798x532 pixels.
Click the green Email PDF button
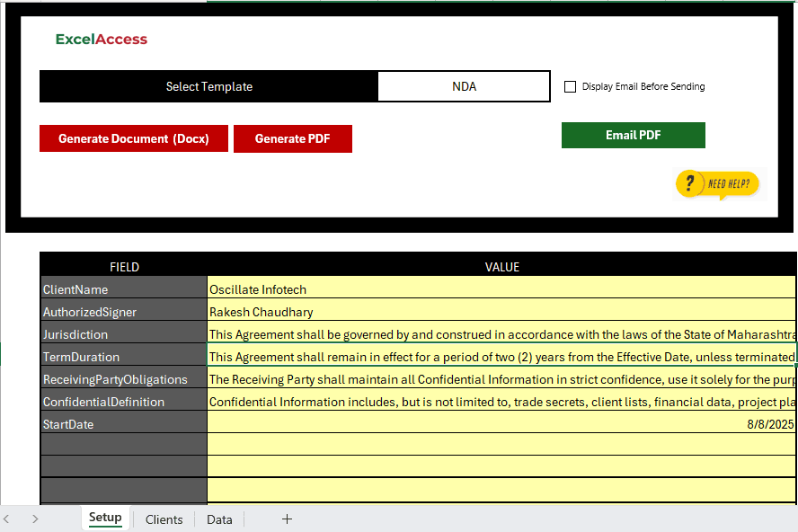(x=634, y=135)
